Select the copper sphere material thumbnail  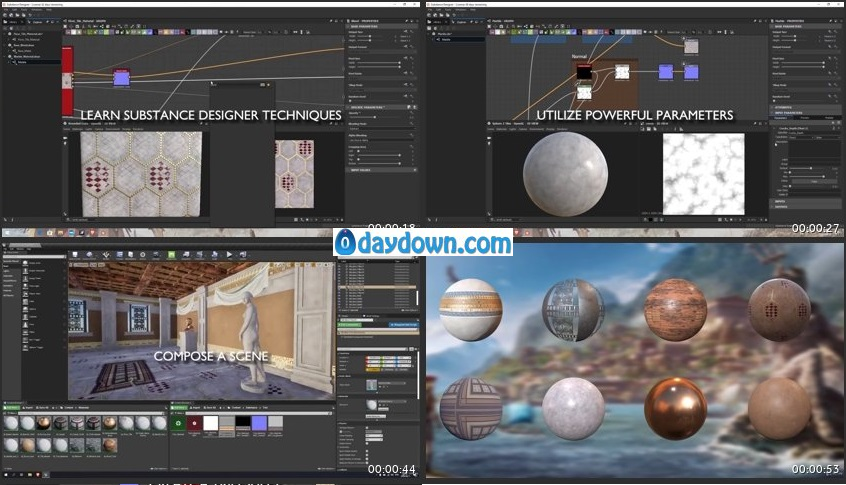pos(675,407)
